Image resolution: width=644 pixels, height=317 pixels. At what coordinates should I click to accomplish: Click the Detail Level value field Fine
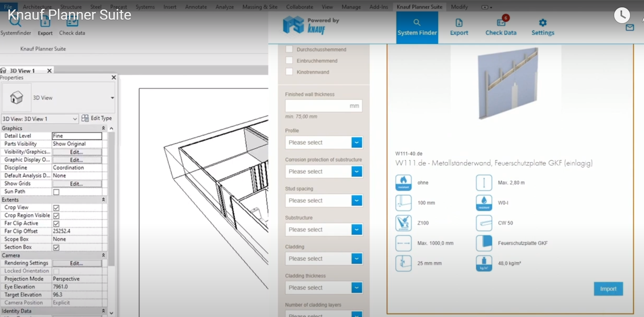[77, 136]
